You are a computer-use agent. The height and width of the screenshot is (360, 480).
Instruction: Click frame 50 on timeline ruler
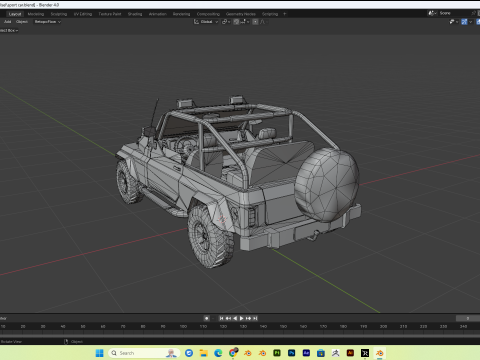(x=83, y=326)
